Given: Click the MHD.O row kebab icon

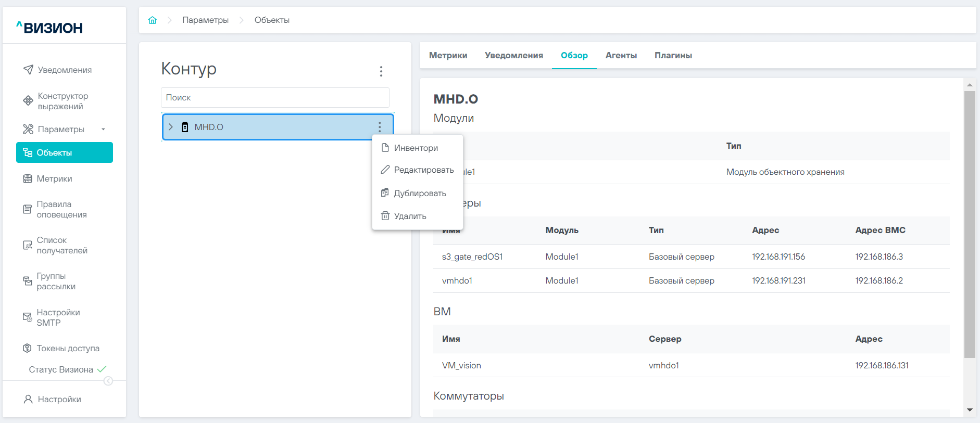Looking at the screenshot, I should point(380,127).
